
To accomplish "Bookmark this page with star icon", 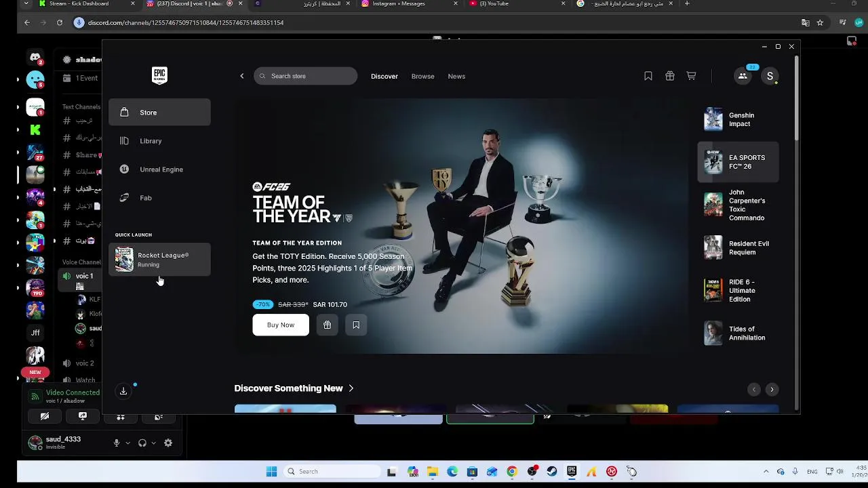I will tap(820, 22).
